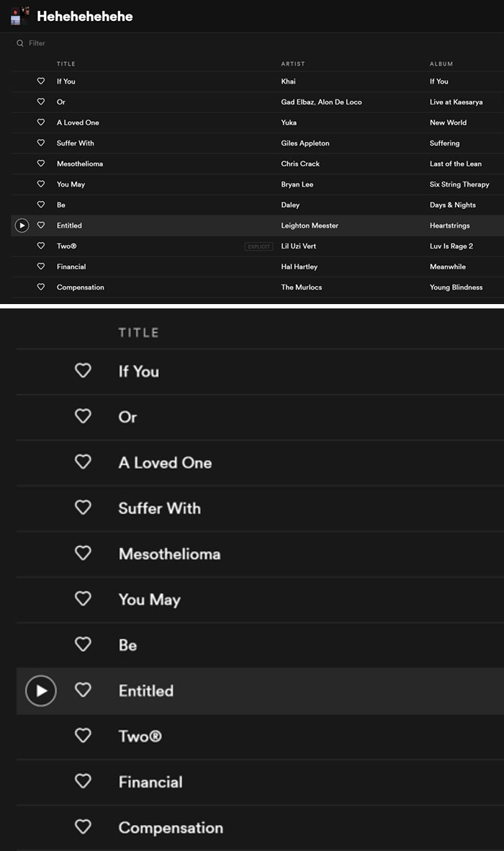Viewport: 504px width, 851px height.
Task: Like the song If You
Action: point(41,81)
